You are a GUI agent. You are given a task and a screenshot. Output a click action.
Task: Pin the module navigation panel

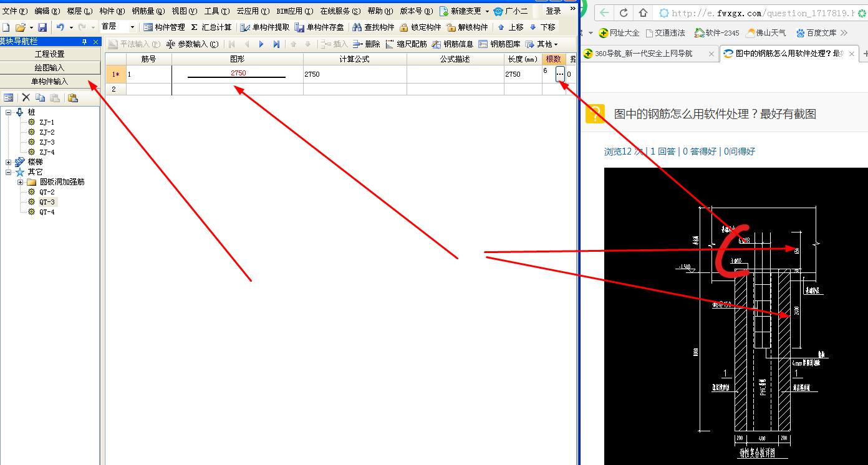[x=85, y=42]
